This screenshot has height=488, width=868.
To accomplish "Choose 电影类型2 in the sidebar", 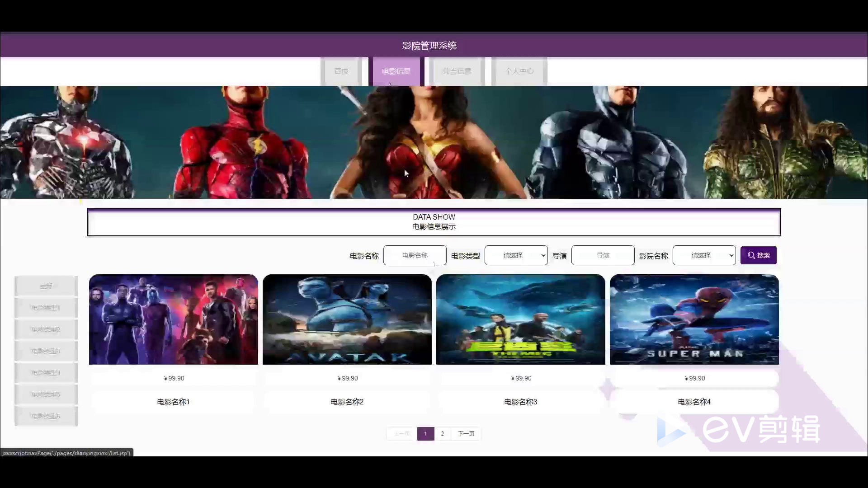I will [46, 329].
